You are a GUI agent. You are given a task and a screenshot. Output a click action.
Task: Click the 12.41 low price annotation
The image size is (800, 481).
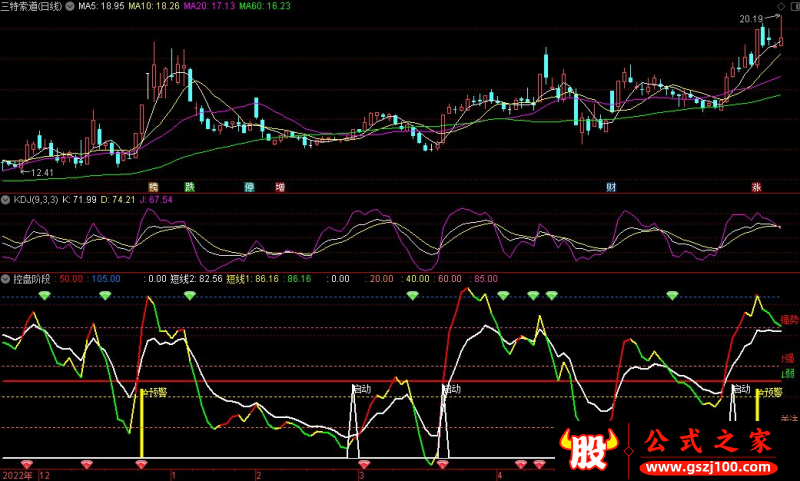point(41,173)
